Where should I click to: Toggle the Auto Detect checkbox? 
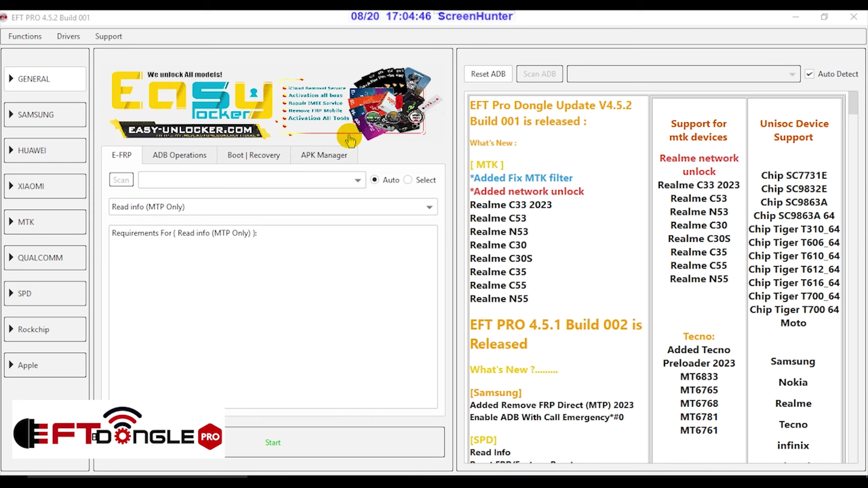[x=809, y=74]
